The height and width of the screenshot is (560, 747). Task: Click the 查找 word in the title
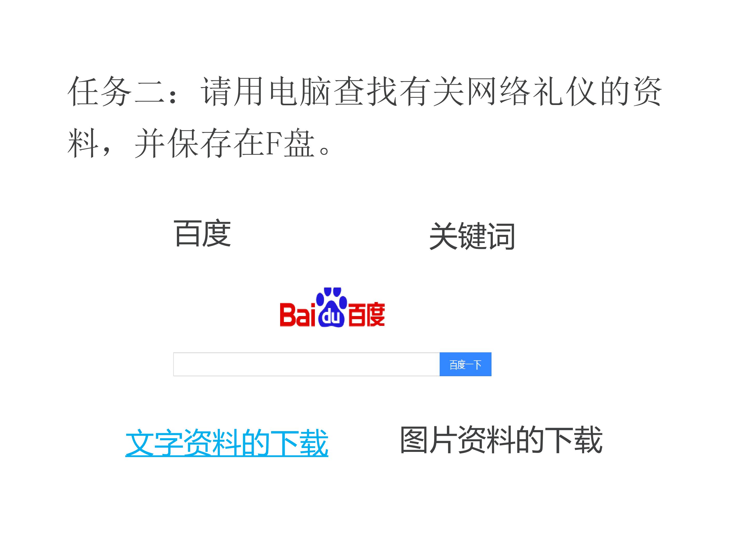pyautogui.click(x=365, y=91)
